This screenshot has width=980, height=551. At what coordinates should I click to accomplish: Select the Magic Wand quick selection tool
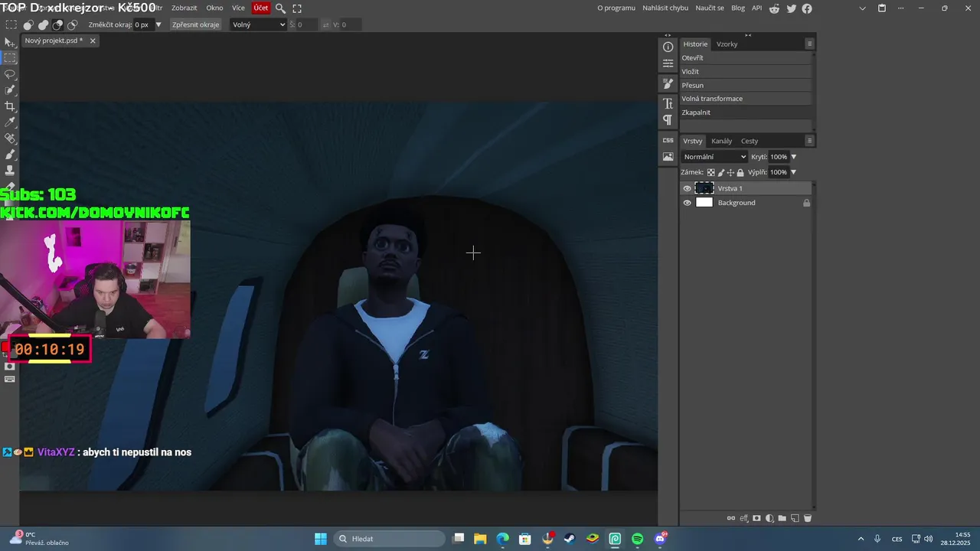click(x=10, y=90)
